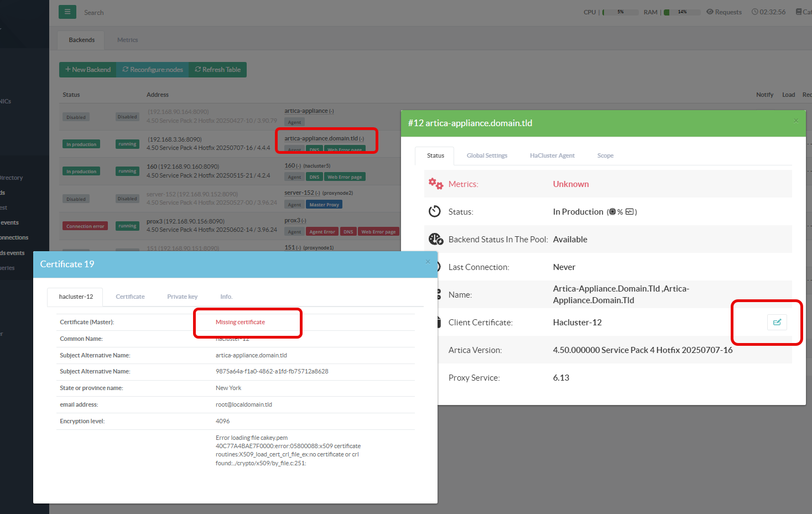Click the Metrics gears icon

[436, 184]
